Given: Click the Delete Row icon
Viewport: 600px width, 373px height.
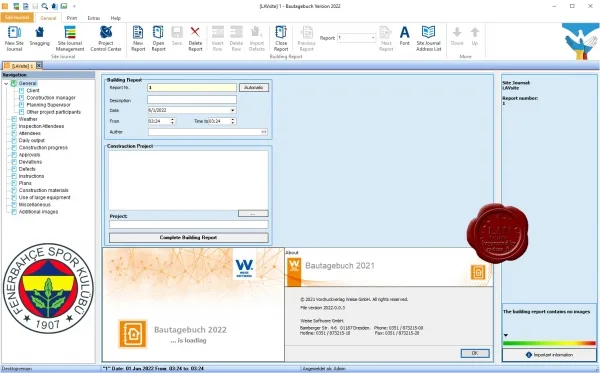Looking at the screenshot, I should click(x=236, y=32).
